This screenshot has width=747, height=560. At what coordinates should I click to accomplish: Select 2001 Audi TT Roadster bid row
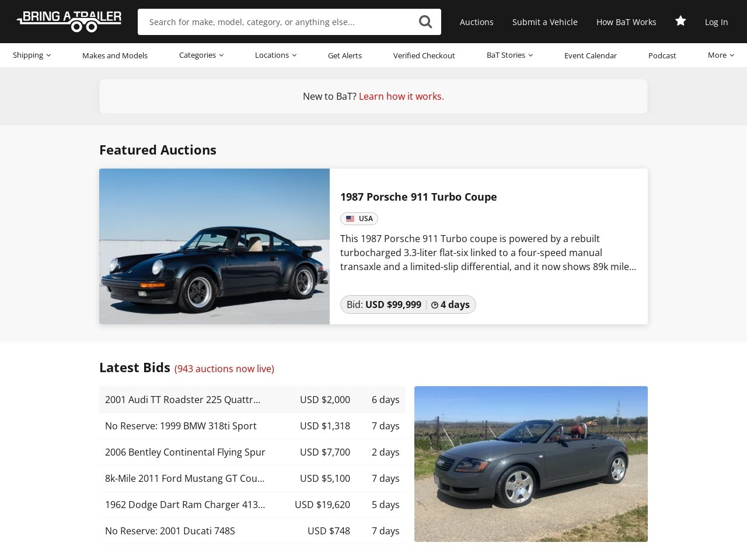(252, 400)
